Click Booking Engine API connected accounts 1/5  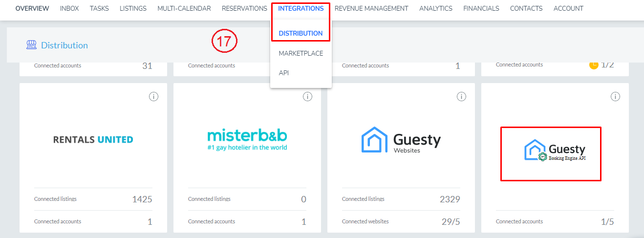[607, 221]
